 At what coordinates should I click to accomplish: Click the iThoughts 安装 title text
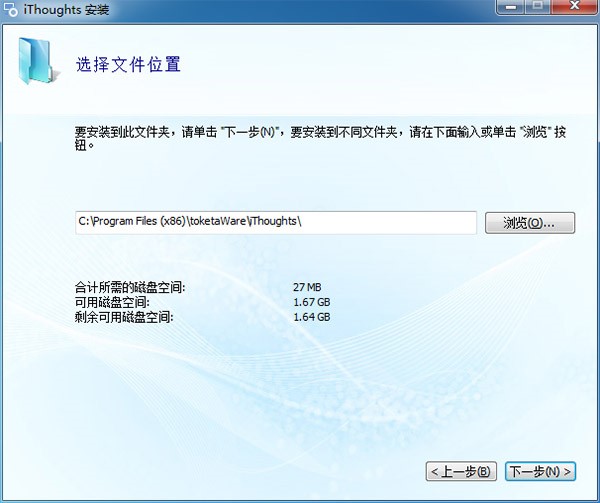pyautogui.click(x=66, y=10)
